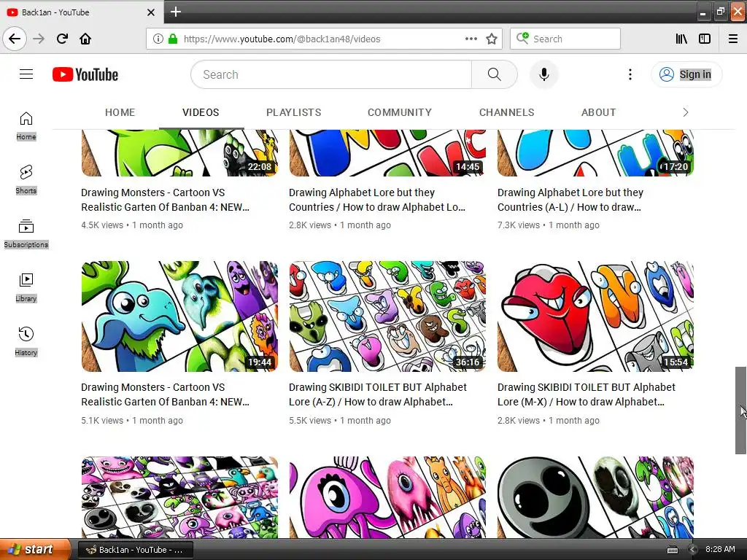
Task: Open Library in YouTube sidebar
Action: point(26,287)
